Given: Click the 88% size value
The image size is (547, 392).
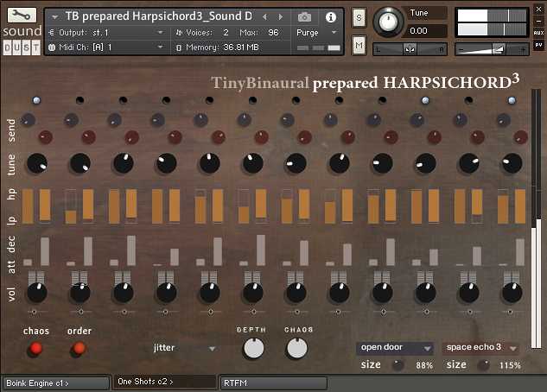Looking at the screenshot, I should click(424, 365).
